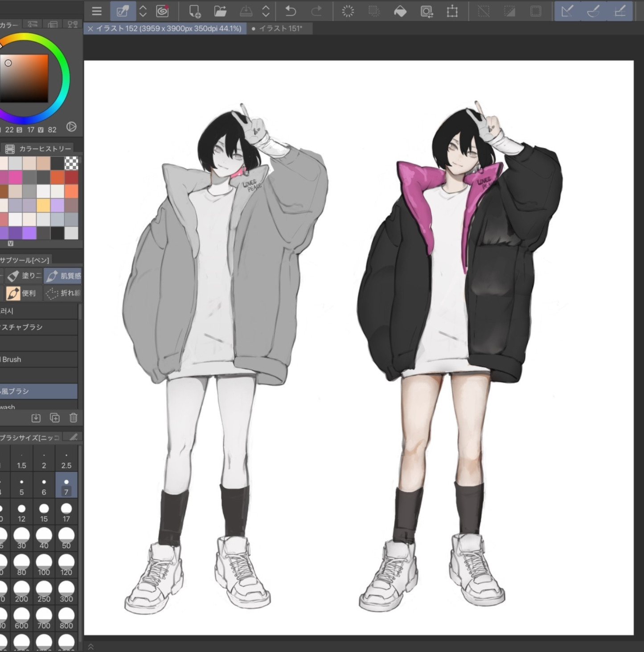The height and width of the screenshot is (652, 644).
Task: Select the 便利 sub tool group
Action: coord(22,293)
